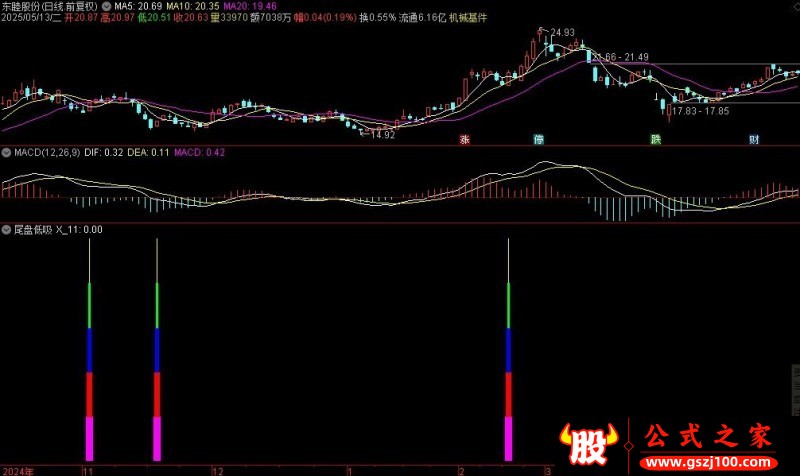Click the rightmost signal bar in 尾盘低吸 panel
The image size is (800, 476).
click(x=508, y=349)
